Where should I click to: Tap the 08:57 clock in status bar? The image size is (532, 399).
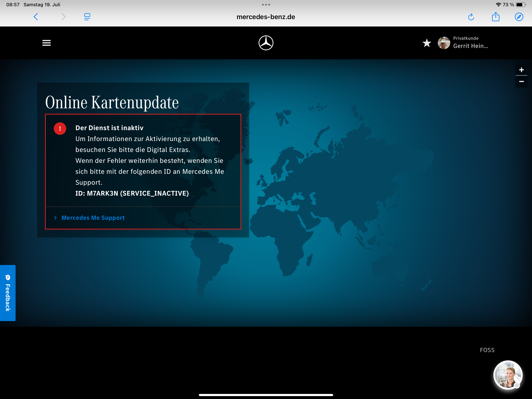pos(13,4)
